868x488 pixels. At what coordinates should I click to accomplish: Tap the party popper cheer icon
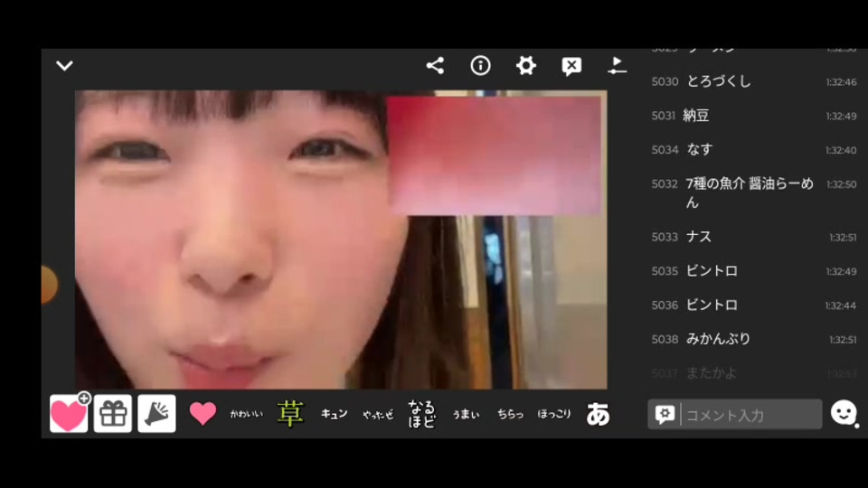click(156, 413)
